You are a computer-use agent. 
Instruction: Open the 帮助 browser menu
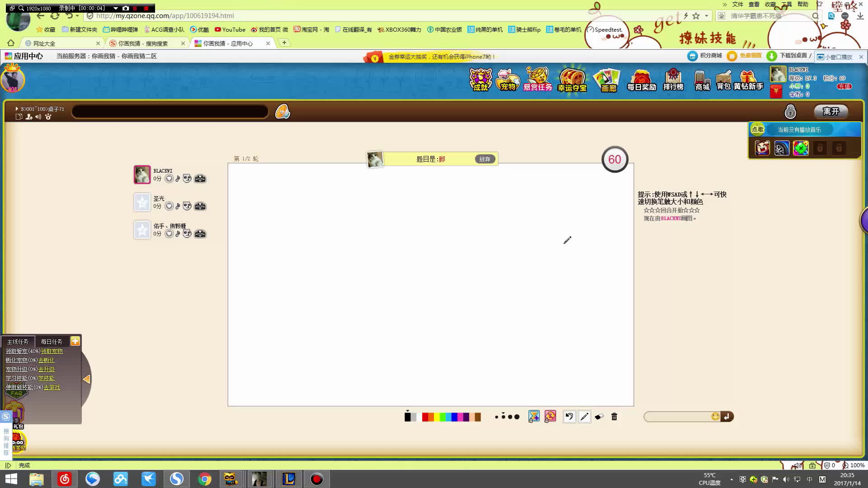[803, 5]
